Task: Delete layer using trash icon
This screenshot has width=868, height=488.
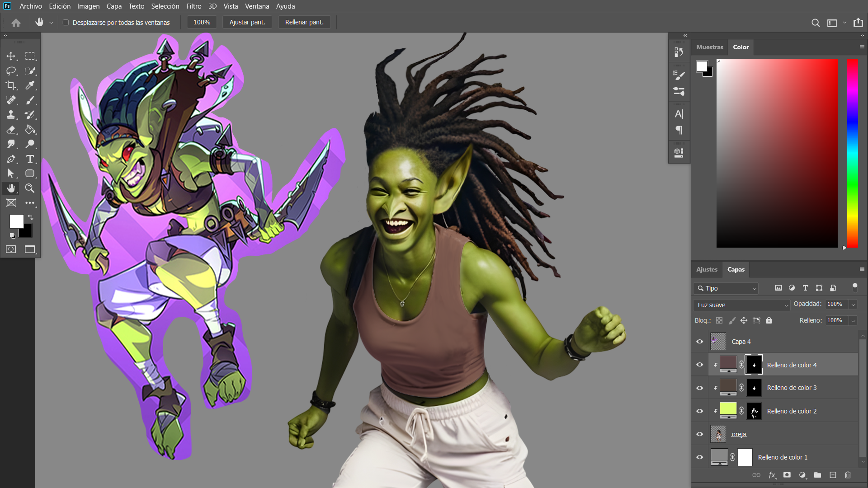Action: click(x=848, y=475)
